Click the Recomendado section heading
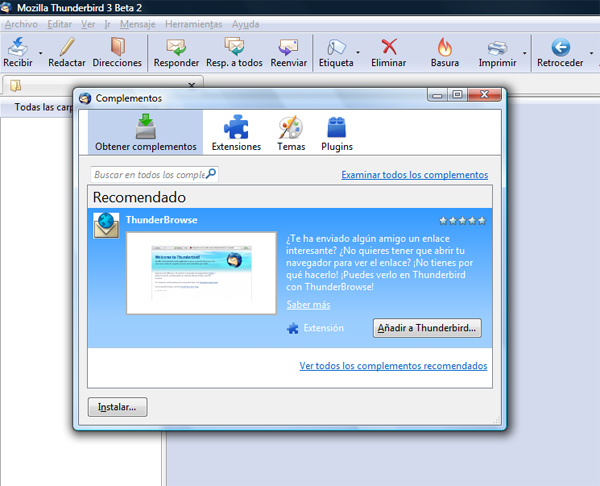 139,197
